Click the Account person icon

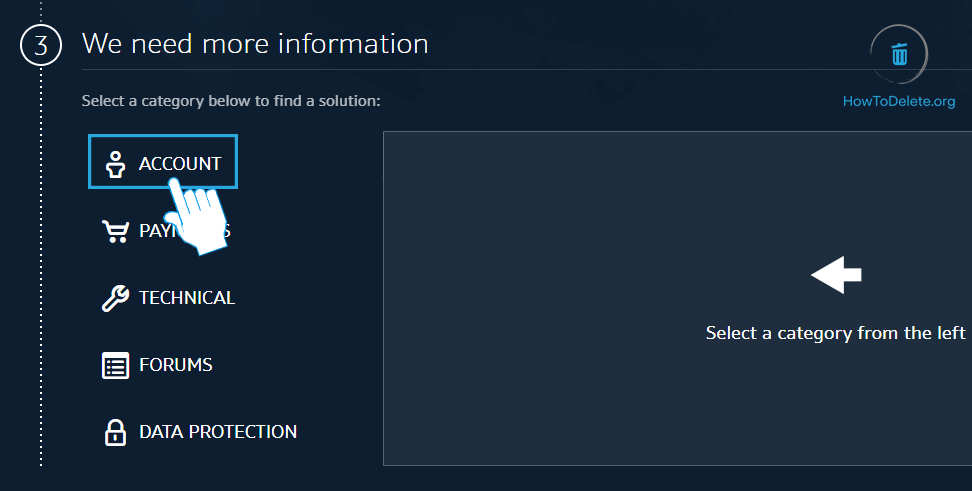(116, 164)
